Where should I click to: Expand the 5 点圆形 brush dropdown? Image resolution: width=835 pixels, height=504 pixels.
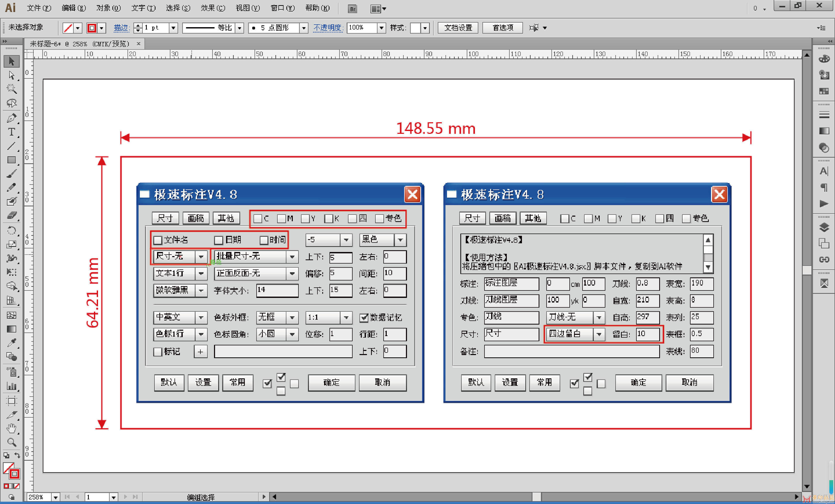304,28
